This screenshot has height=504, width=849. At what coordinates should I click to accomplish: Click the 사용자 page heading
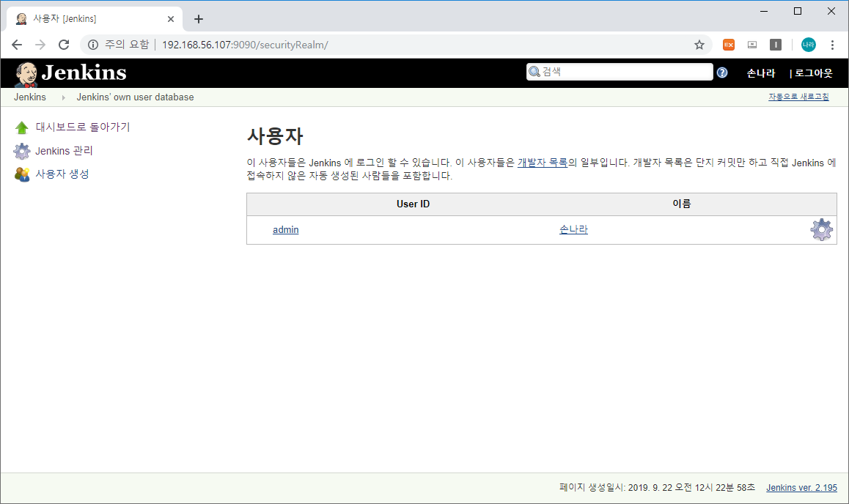tap(275, 136)
